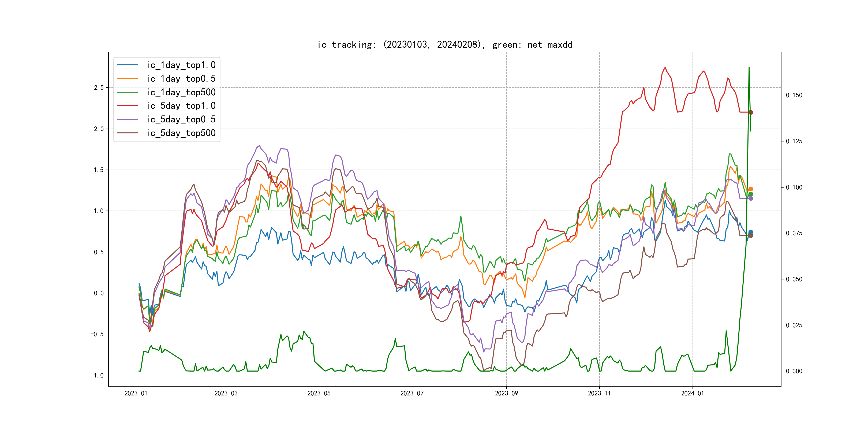Click the -1.0 left y-axis label
The height and width of the screenshot is (434, 868).
point(97,375)
